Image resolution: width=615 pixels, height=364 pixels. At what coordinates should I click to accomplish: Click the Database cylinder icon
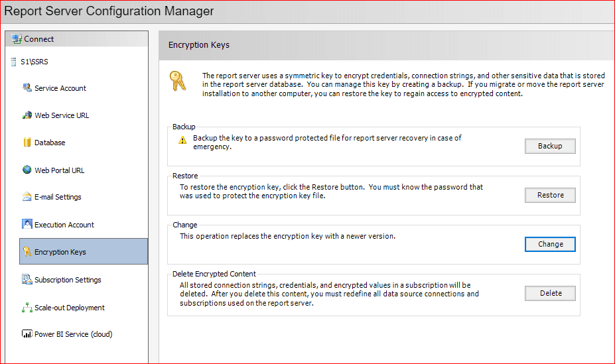(27, 142)
